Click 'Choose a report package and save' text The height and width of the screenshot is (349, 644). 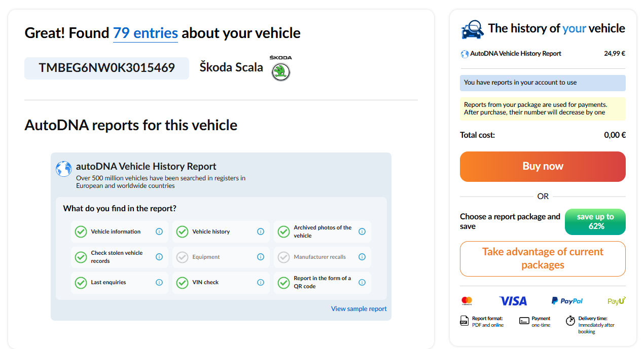click(510, 221)
